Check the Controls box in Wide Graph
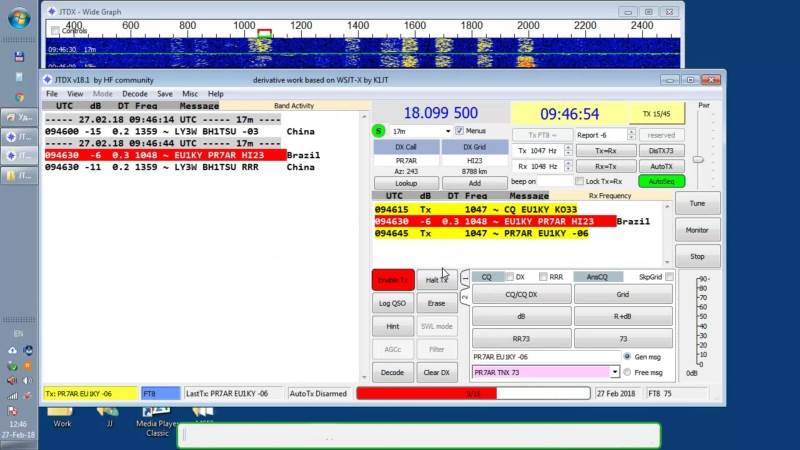The width and height of the screenshot is (800, 450). coord(54,31)
